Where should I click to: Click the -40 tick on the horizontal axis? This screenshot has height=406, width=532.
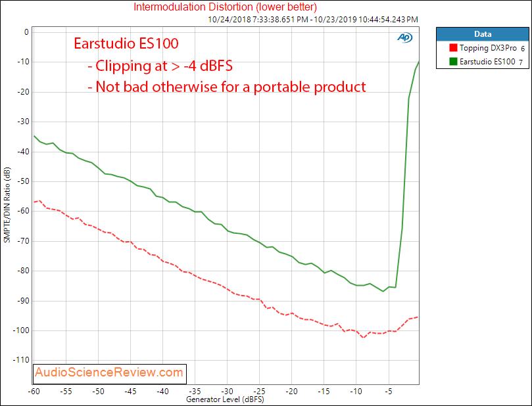[x=163, y=392]
